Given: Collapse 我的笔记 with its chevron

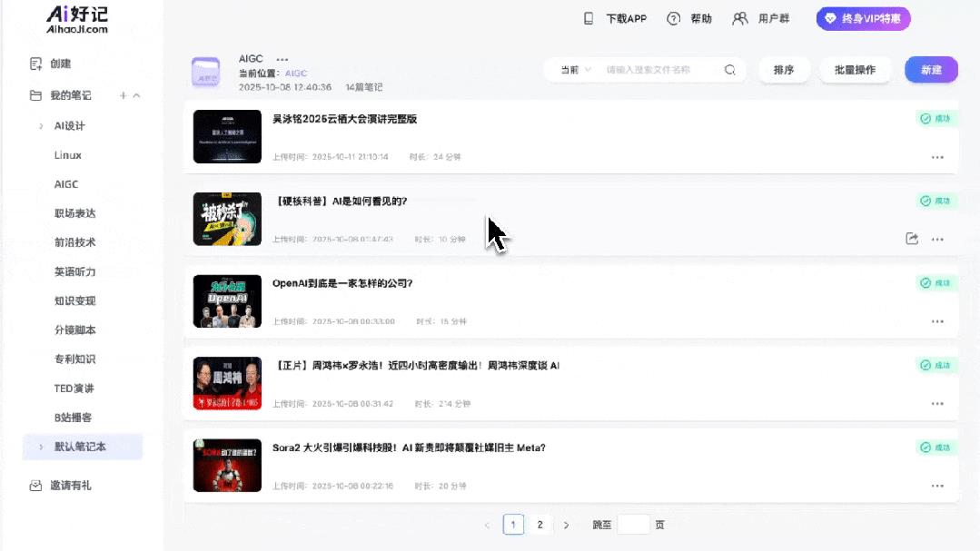Looking at the screenshot, I should pos(137,95).
